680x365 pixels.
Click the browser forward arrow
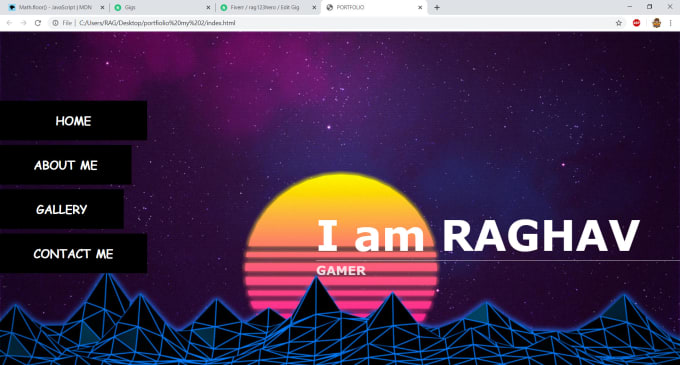(x=23, y=23)
